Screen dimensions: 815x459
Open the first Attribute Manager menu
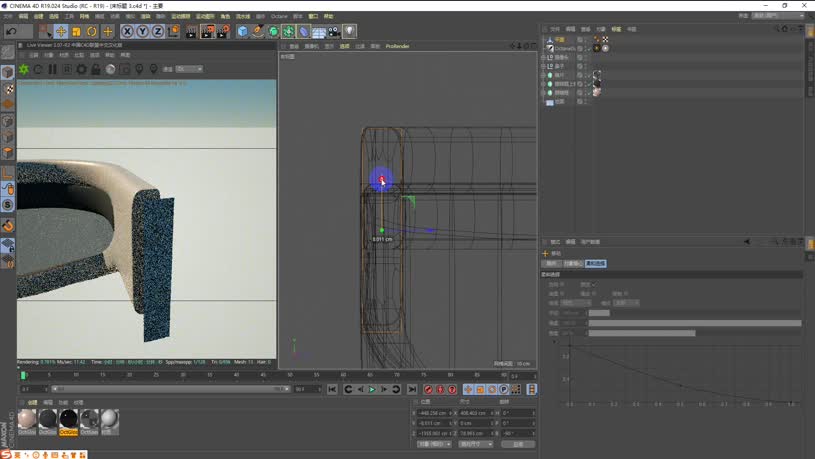click(x=555, y=242)
